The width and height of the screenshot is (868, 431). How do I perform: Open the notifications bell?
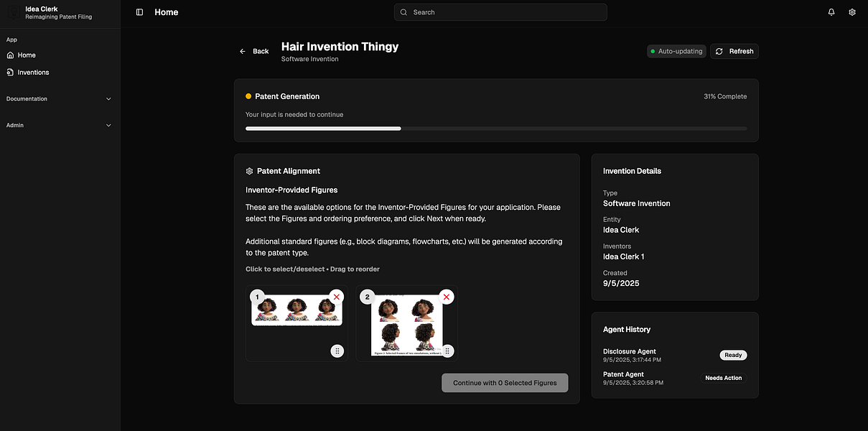831,12
